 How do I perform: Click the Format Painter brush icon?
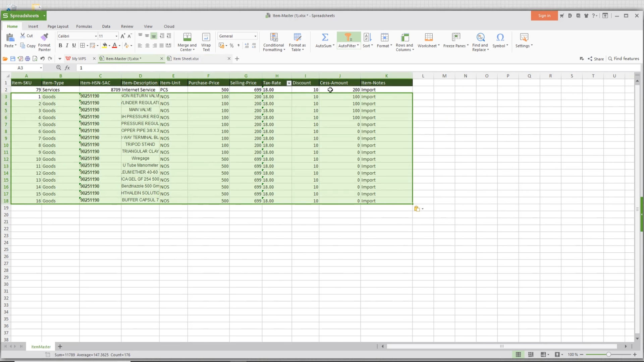click(x=44, y=37)
